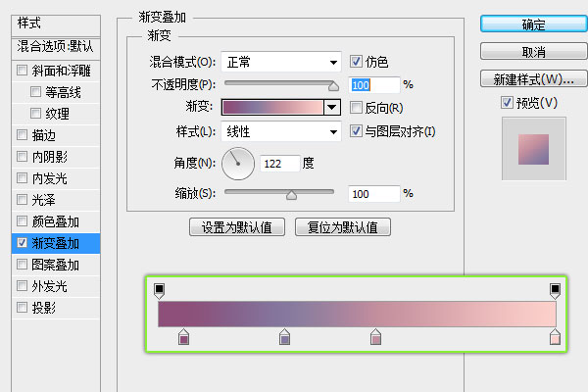The height and width of the screenshot is (392, 588).
Task: Open the 混合模式 blend mode dropdown
Action: tap(280, 61)
